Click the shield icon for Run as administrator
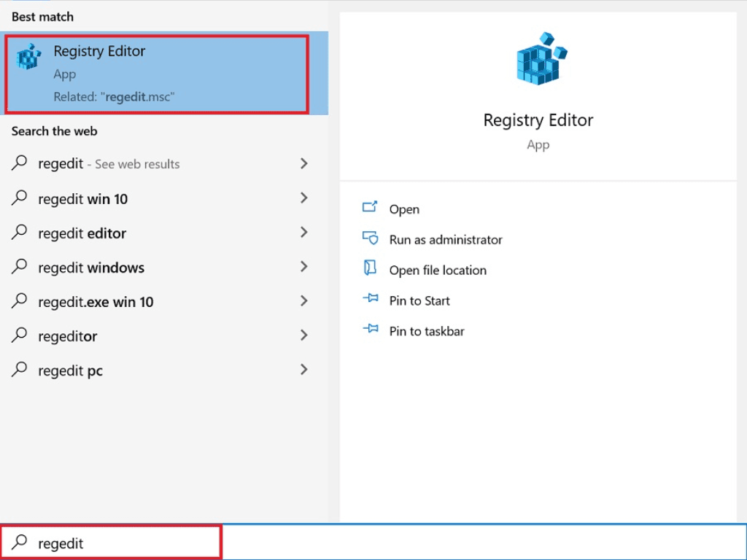This screenshot has width=747, height=560. coord(370,239)
